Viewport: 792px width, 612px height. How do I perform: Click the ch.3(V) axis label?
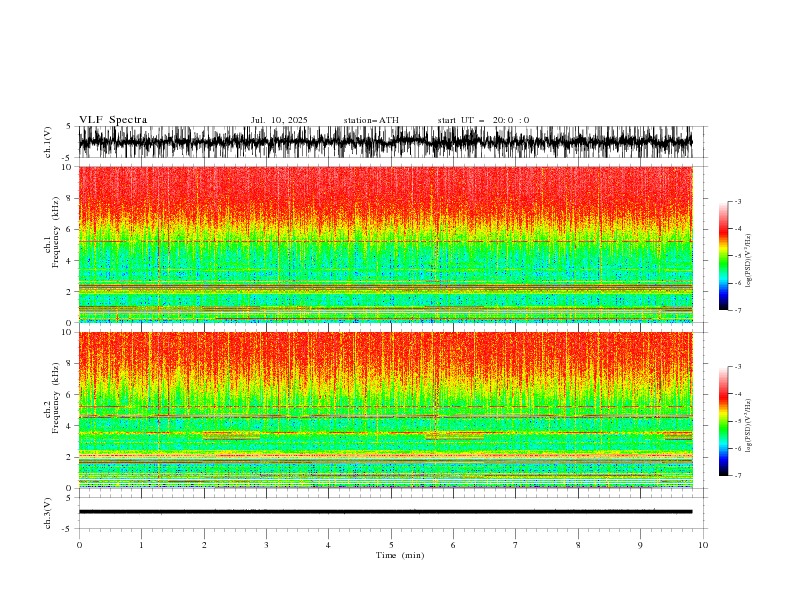48,513
